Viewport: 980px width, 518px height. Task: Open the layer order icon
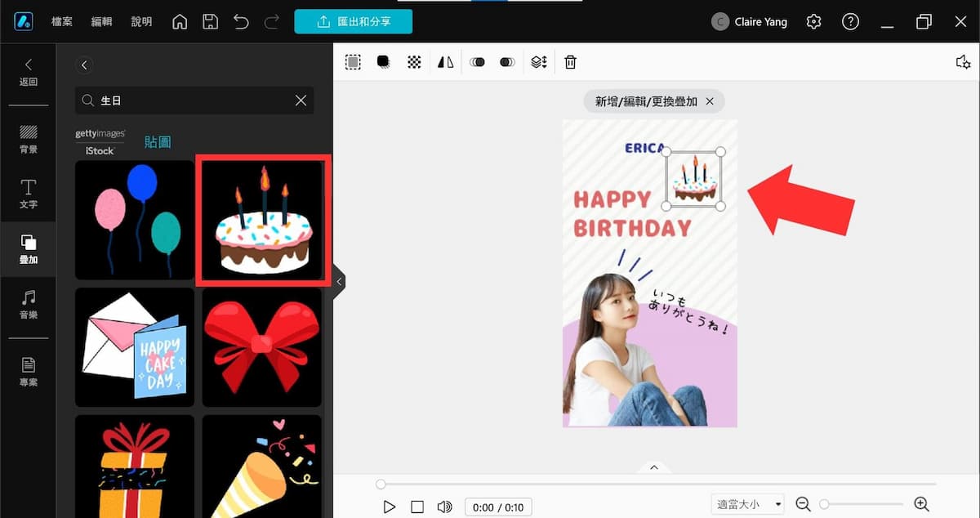(x=538, y=62)
